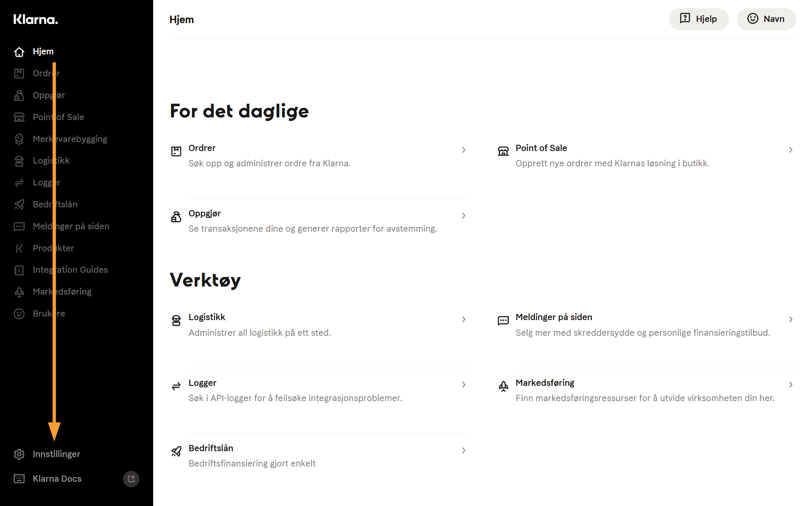The height and width of the screenshot is (506, 812).
Task: Open the Produkter K icon in sidebar
Action: click(19, 248)
